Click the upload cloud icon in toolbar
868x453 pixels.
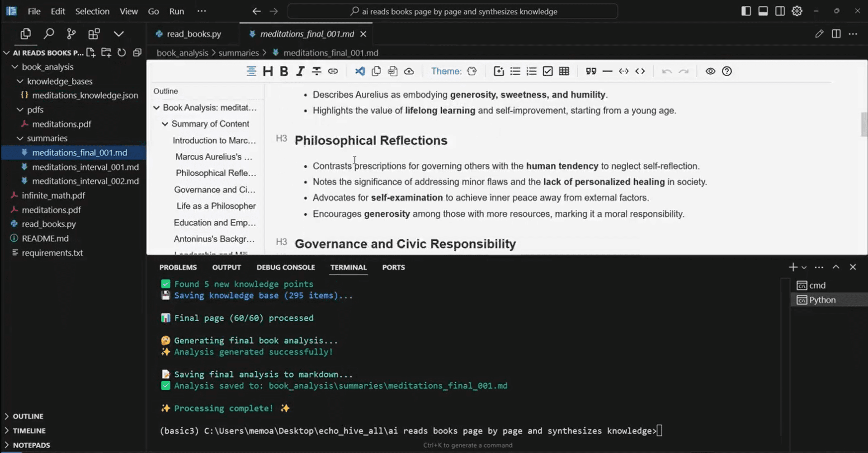(409, 71)
